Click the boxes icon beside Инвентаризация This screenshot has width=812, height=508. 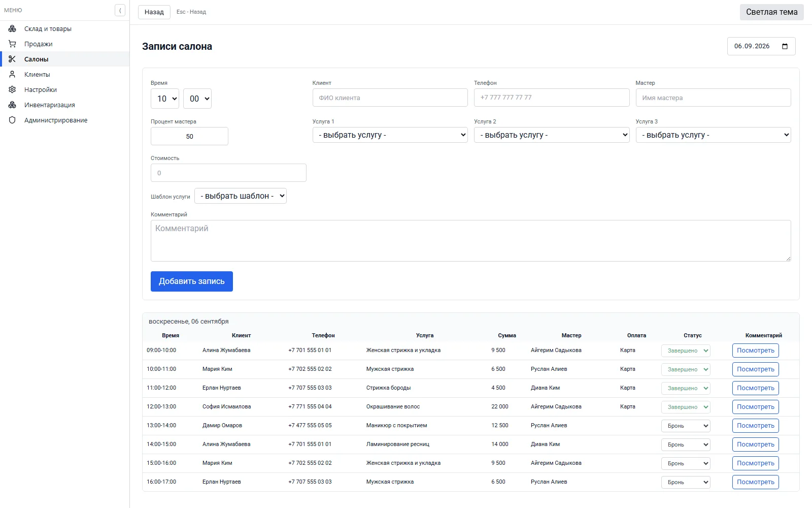click(12, 105)
